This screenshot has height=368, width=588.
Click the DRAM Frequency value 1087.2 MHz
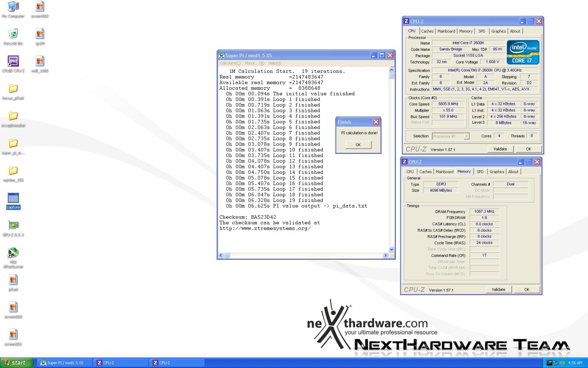pos(484,212)
